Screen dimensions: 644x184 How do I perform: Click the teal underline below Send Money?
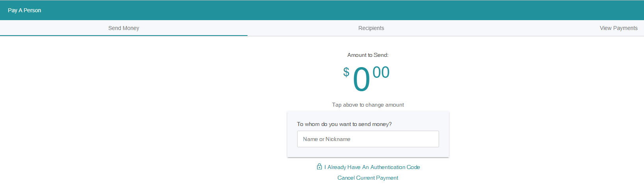pos(124,36)
